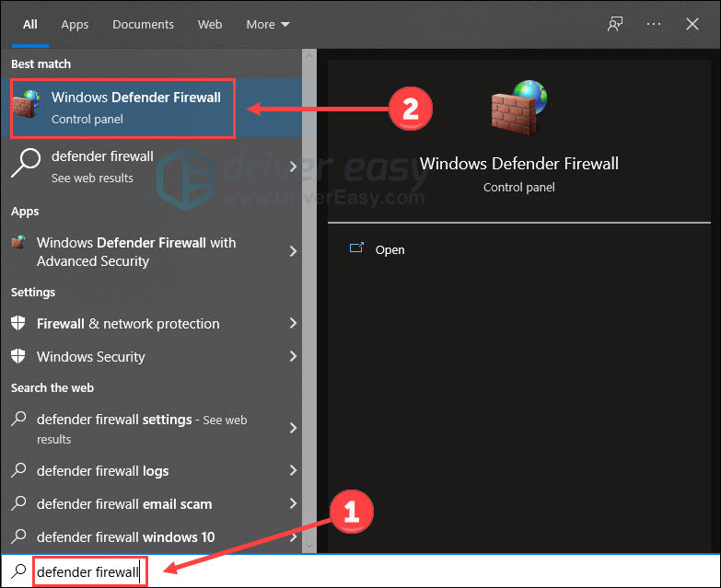Viewport: 721px width, 588px height.
Task: Close the search panel
Action: (692, 24)
